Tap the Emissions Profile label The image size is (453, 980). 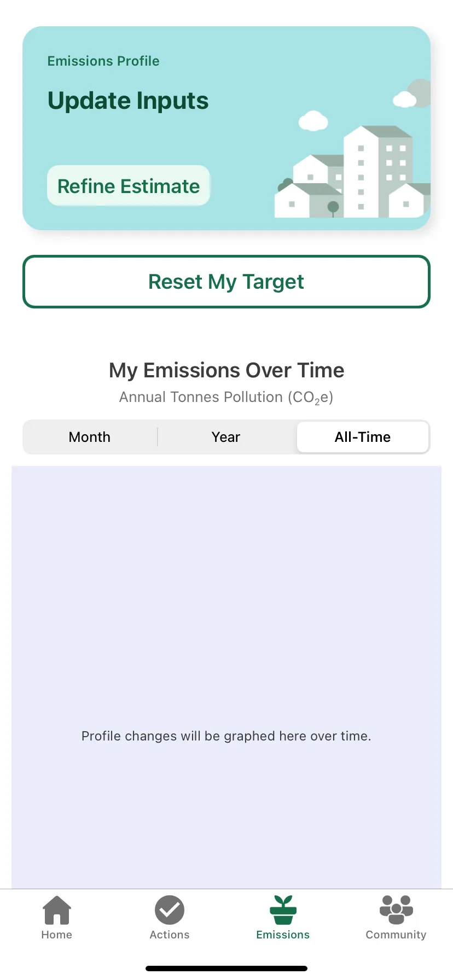click(x=103, y=61)
